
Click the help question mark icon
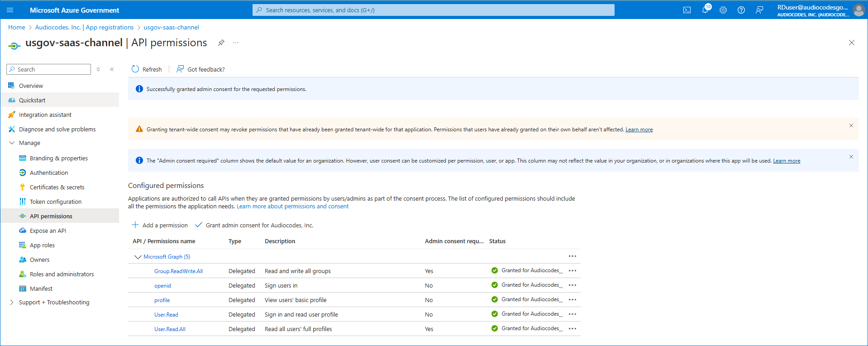click(x=741, y=10)
